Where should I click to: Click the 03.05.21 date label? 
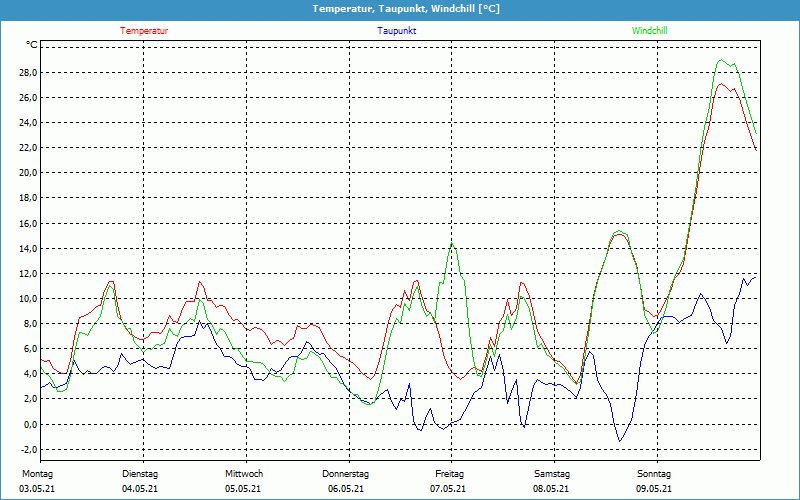click(37, 489)
